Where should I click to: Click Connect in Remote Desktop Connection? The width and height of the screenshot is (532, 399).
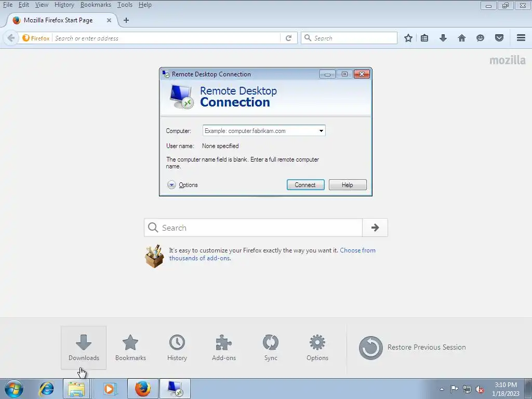tap(305, 185)
